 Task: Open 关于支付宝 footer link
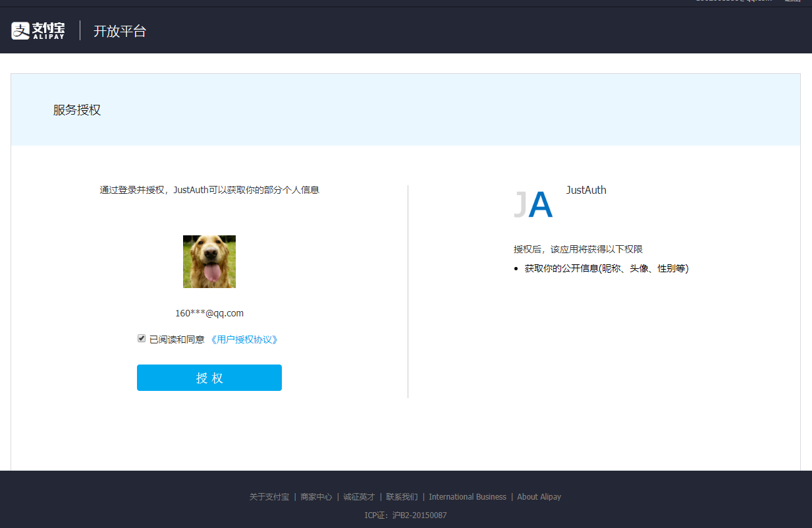pos(269,497)
